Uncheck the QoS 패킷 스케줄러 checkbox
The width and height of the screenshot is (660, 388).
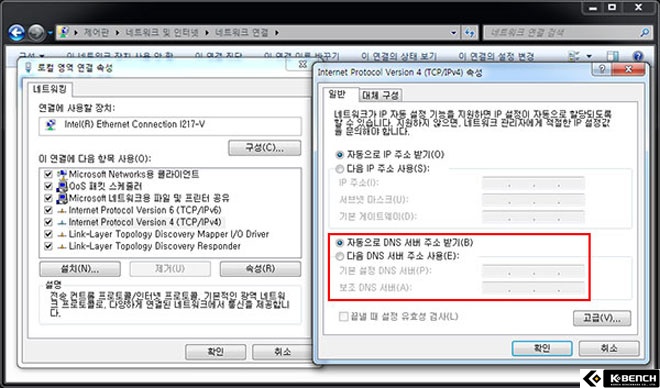[48, 186]
